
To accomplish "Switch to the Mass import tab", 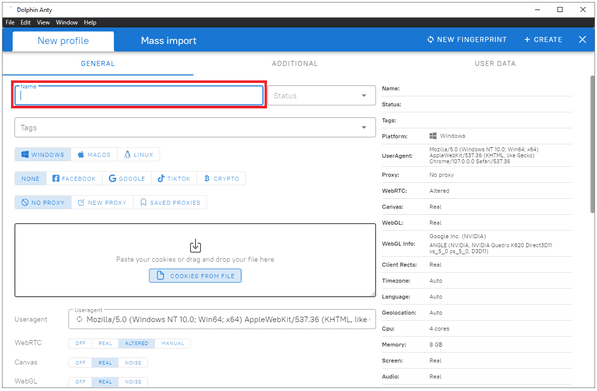I will (x=168, y=41).
